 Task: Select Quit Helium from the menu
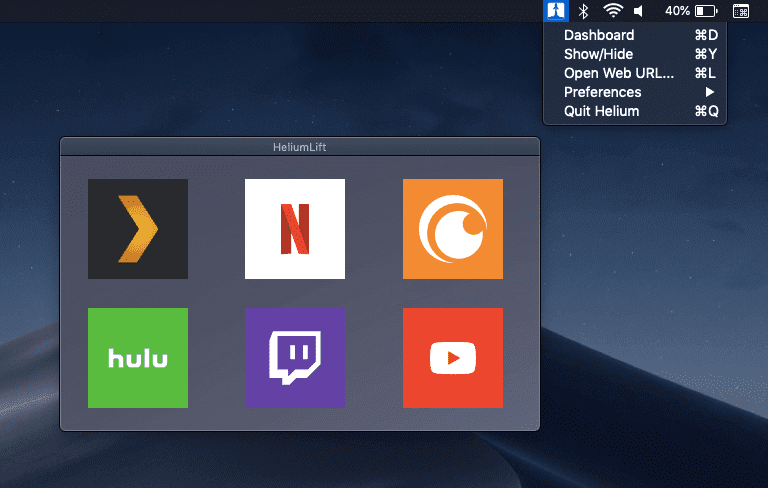pos(635,111)
